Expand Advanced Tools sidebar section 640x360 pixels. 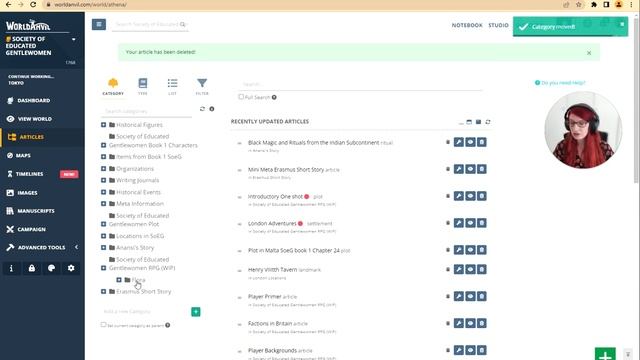coord(42,247)
